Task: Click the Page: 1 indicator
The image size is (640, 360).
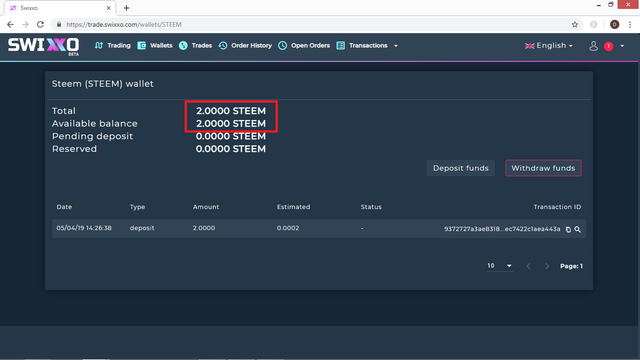Action: [x=571, y=266]
